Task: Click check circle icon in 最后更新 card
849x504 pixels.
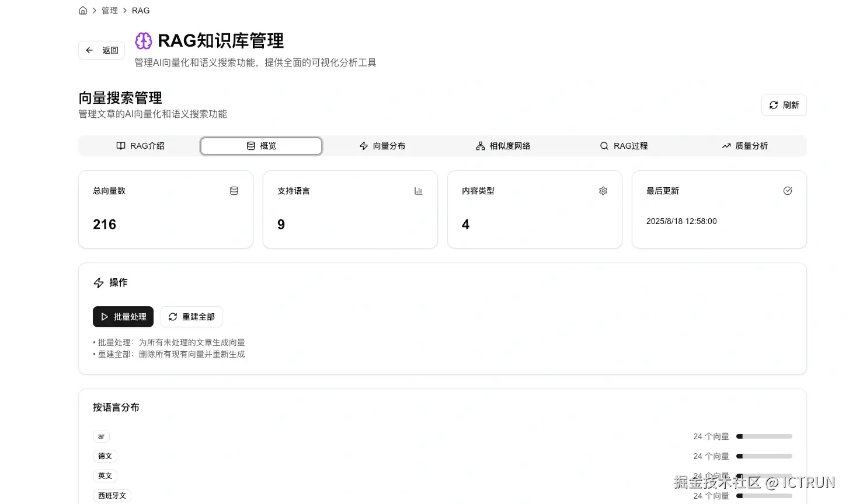Action: tap(788, 191)
